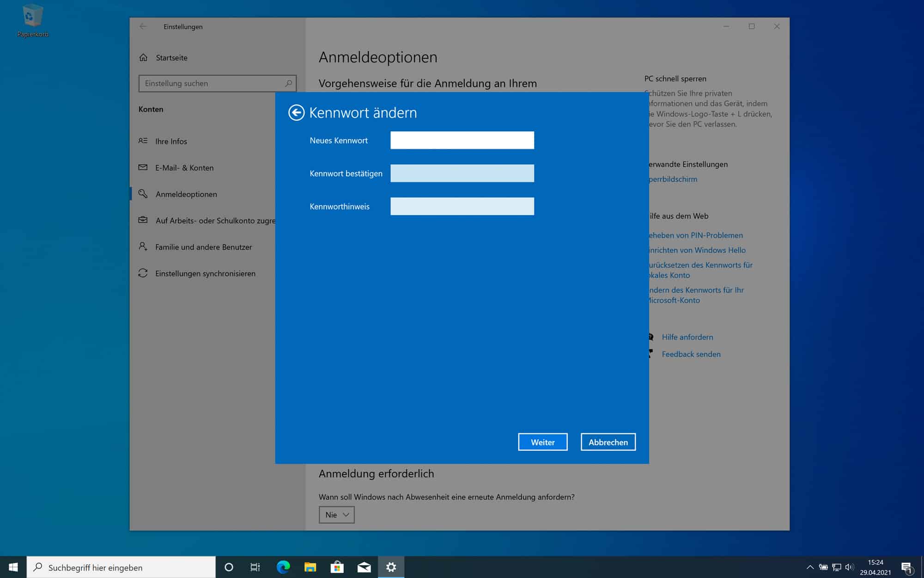Open Microsoft Store from taskbar
Screen dimensions: 924x578
point(337,567)
